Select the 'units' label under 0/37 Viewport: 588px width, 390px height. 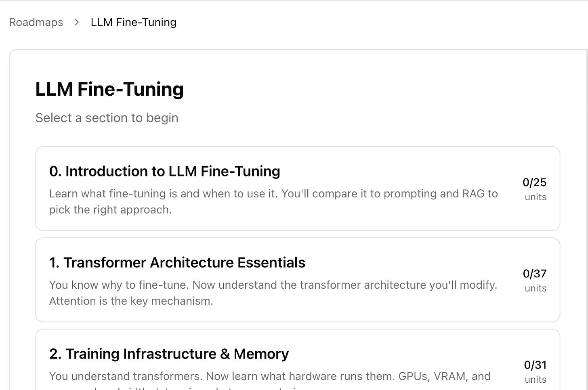535,288
